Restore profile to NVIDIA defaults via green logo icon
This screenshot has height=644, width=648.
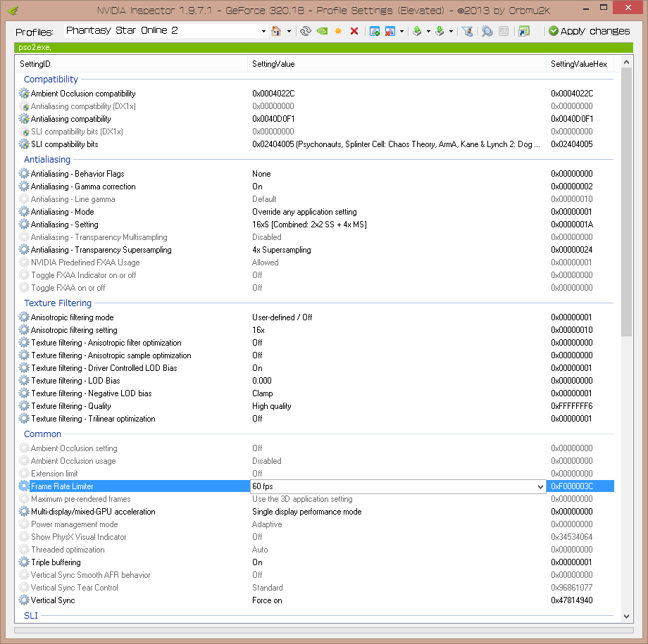[x=322, y=31]
